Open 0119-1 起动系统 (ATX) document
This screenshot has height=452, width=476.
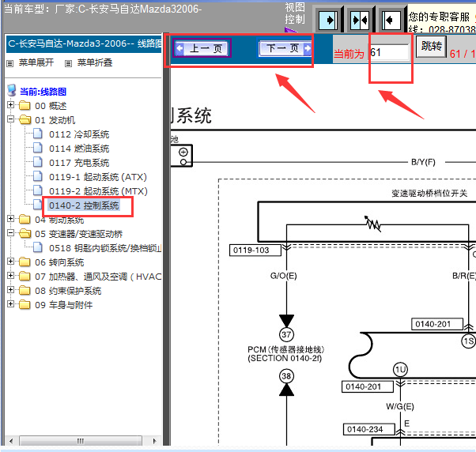pyautogui.click(x=98, y=177)
